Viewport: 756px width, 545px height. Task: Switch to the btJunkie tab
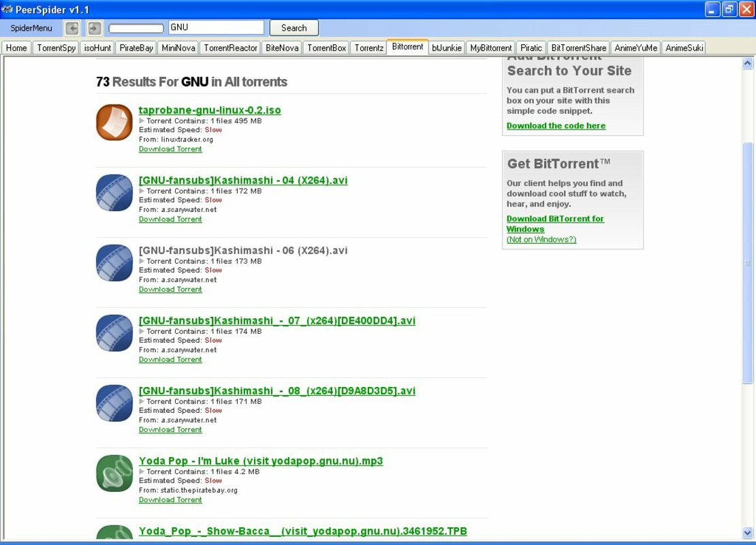447,48
